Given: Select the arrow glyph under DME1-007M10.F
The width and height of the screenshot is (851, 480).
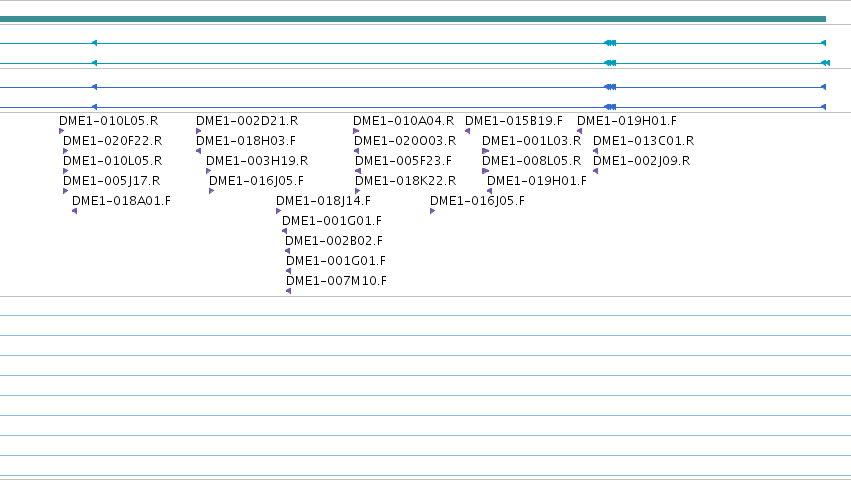Looking at the screenshot, I should click(288, 291).
